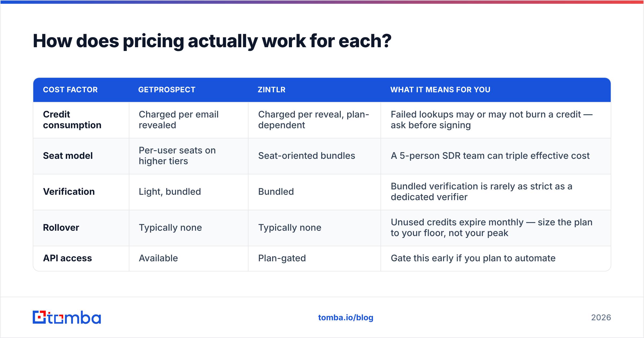Select the Verification row label
Image resolution: width=644 pixels, height=338 pixels.
pos(69,192)
